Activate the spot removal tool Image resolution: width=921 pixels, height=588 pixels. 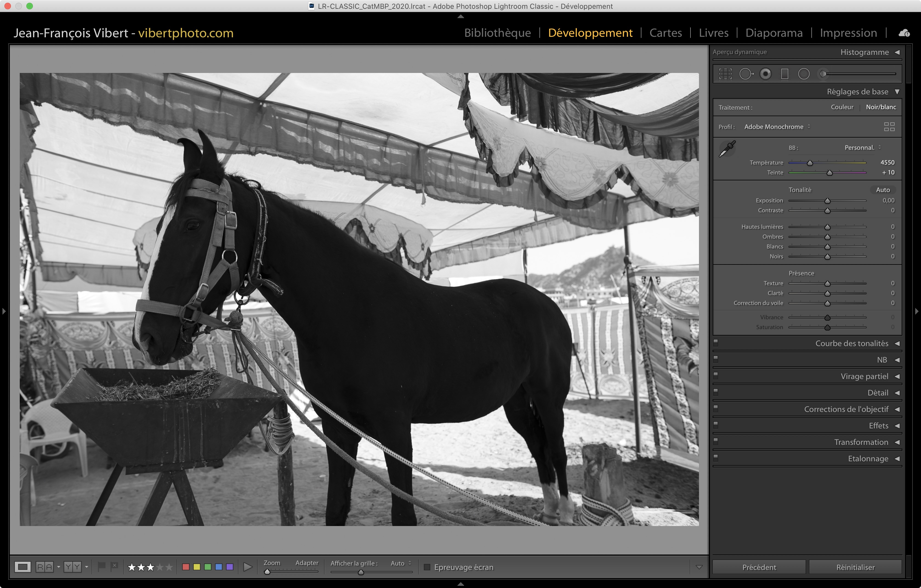point(746,74)
